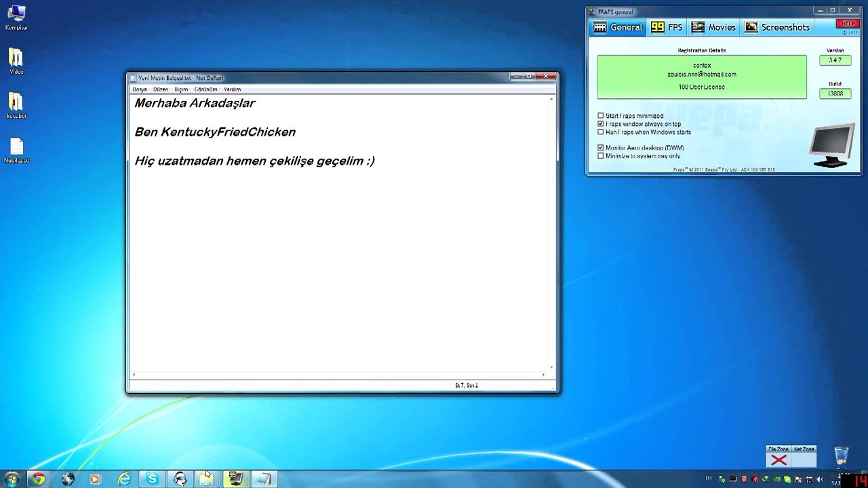Screen dimensions: 868x488
Task: Click the Safely Remove Hardware tray icon
Action: pyautogui.click(x=722, y=479)
